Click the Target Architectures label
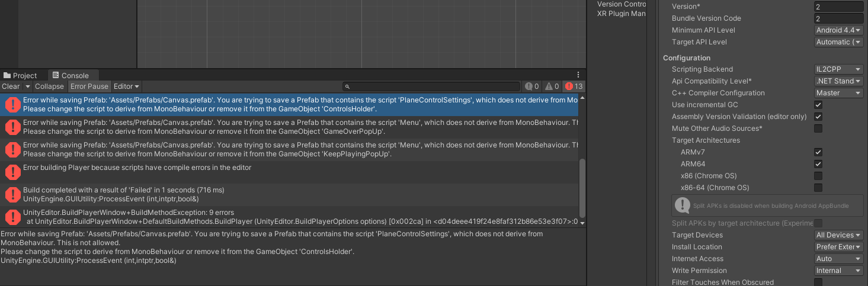868x286 pixels. click(706, 140)
